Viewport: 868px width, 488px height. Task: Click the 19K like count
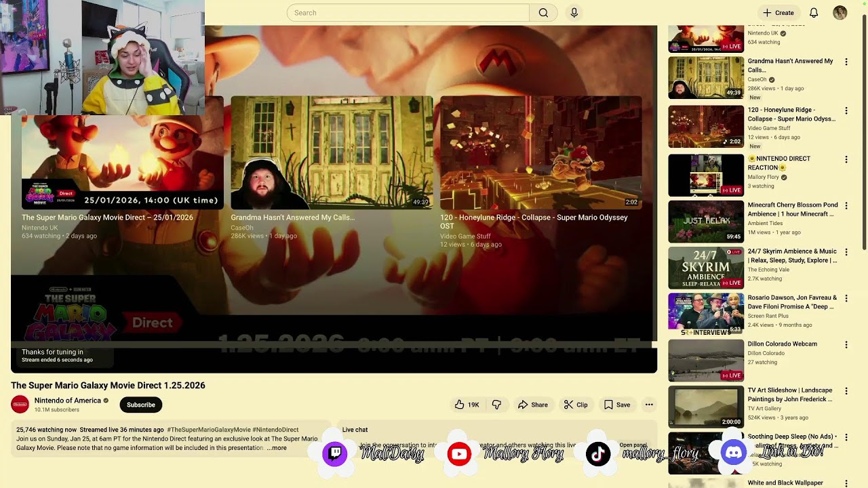coord(473,405)
